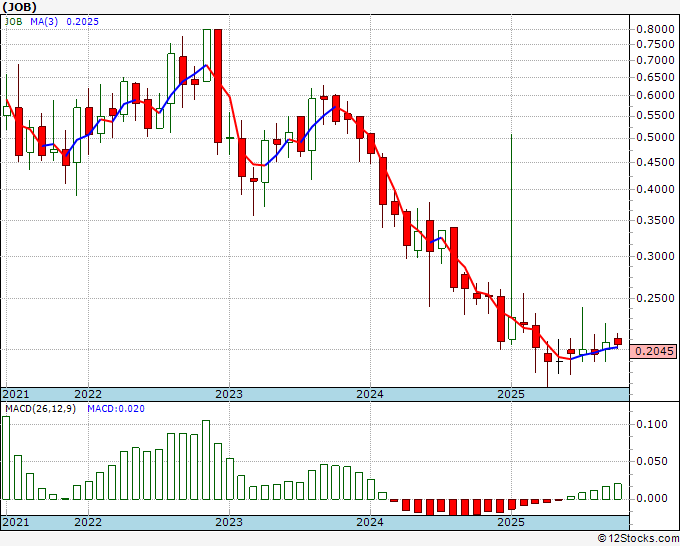The image size is (680, 546).
Task: Click the 0.4500 price axis label
Action: (655, 162)
